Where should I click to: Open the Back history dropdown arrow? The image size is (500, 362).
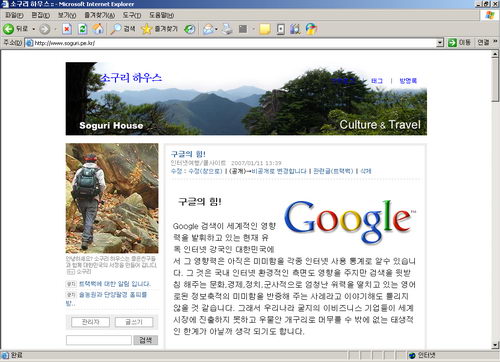[34, 29]
